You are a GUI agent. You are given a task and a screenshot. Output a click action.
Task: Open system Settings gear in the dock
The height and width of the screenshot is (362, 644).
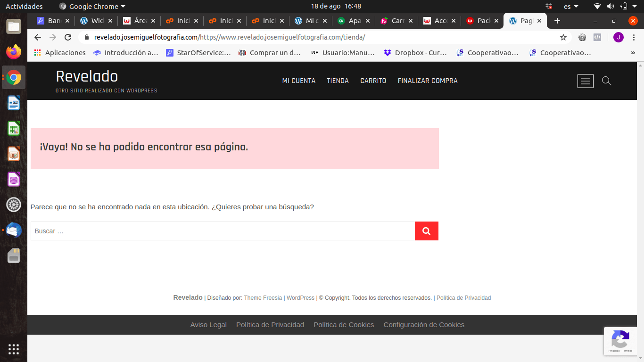[x=14, y=205]
